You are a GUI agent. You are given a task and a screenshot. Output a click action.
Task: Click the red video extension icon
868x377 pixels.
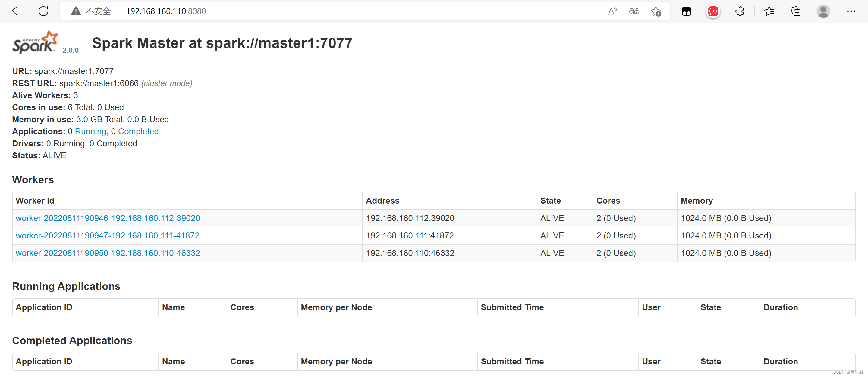pos(713,11)
